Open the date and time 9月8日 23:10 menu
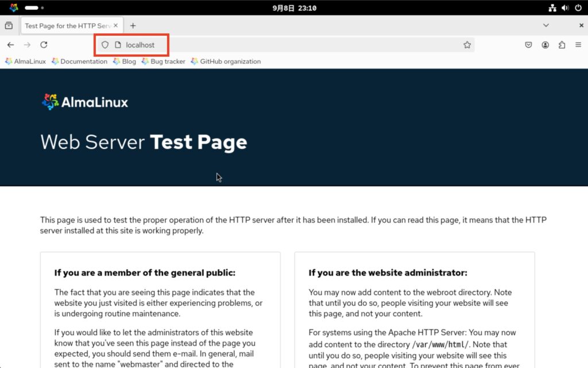 [x=295, y=8]
